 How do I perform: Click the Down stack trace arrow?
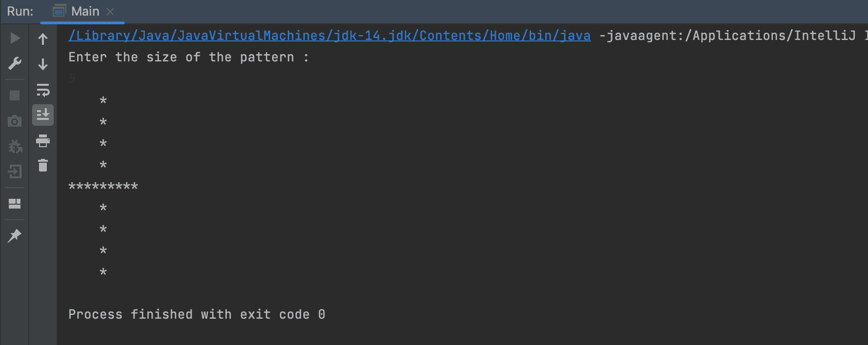[x=43, y=64]
